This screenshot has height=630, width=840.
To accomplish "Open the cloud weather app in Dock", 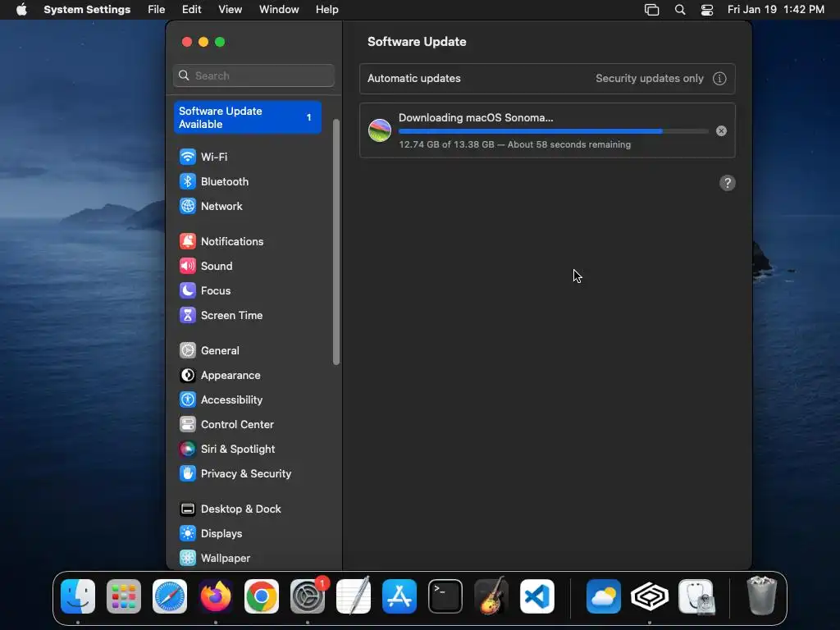I will (604, 596).
